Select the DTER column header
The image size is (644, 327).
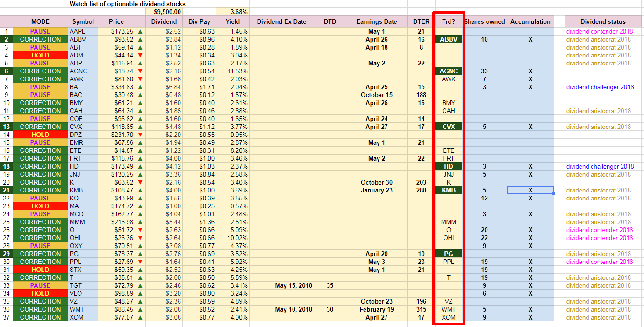421,21
